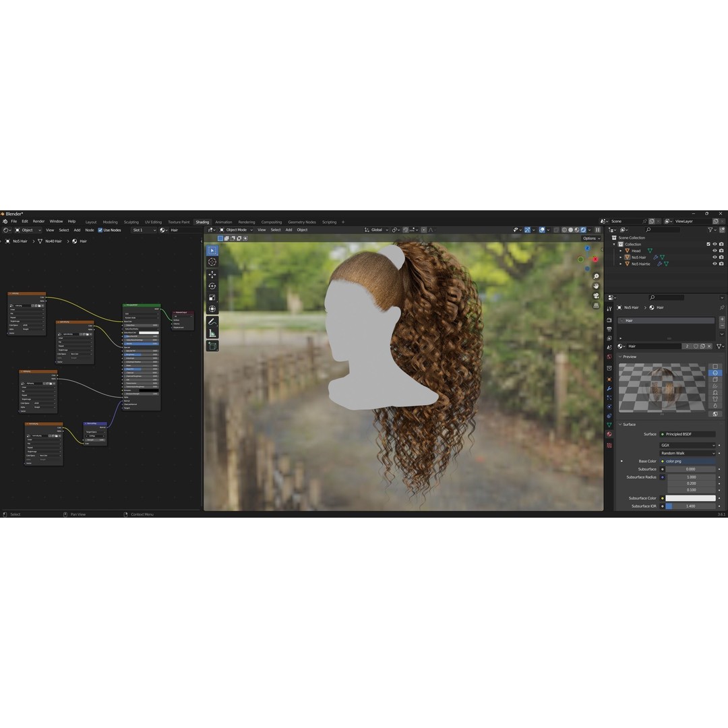Select the Move tool in the viewport toolbar
Viewport: 728px width, 728px height.
click(x=212, y=274)
